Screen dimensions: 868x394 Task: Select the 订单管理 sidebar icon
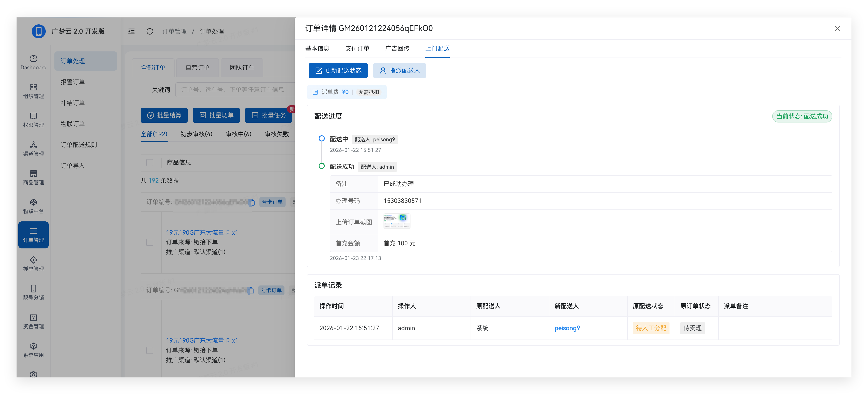click(x=33, y=235)
